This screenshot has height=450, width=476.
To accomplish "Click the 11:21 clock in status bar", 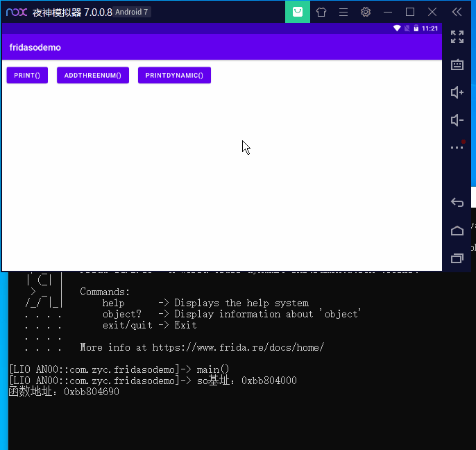I will [430, 28].
